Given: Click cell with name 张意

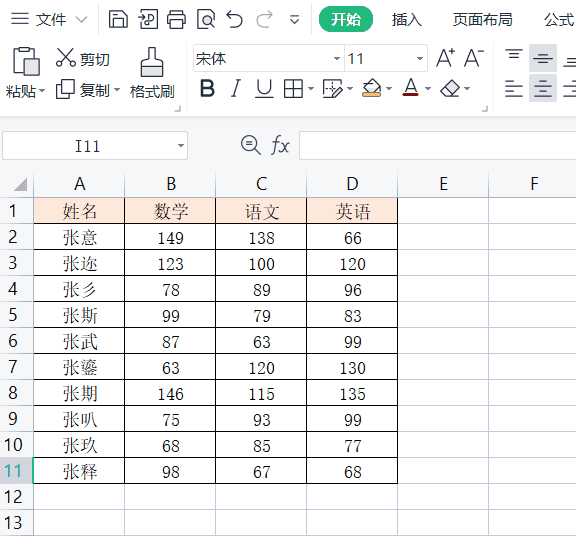Looking at the screenshot, I should pos(79,237).
